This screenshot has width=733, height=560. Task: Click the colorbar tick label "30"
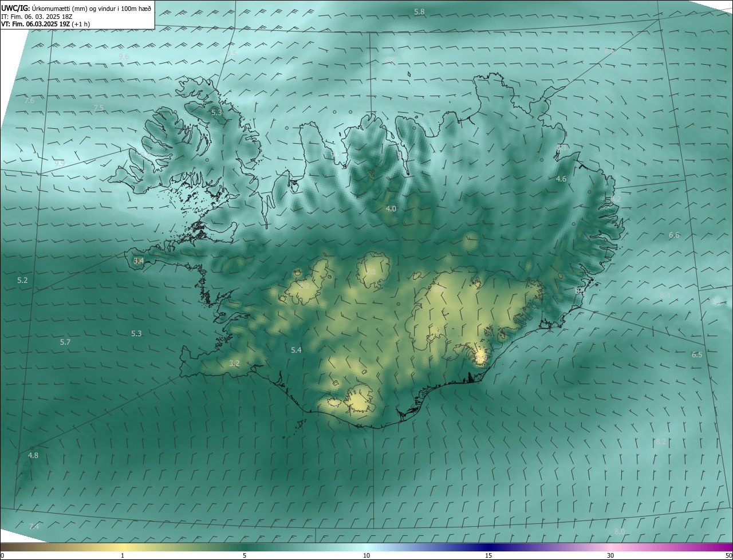point(610,556)
